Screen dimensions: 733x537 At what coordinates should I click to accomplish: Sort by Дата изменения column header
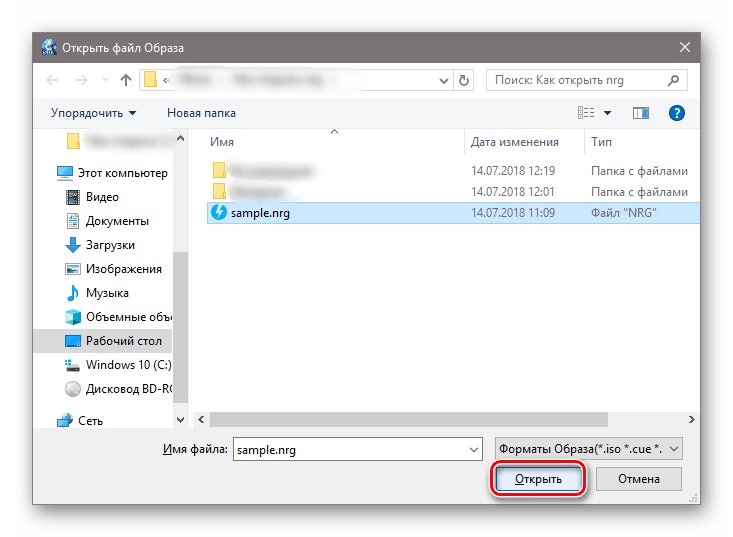(514, 142)
